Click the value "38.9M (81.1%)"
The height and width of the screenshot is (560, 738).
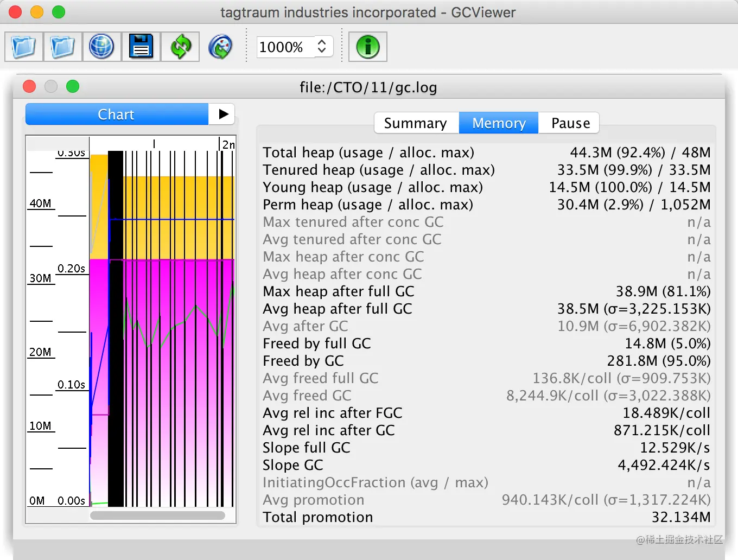[x=663, y=291]
